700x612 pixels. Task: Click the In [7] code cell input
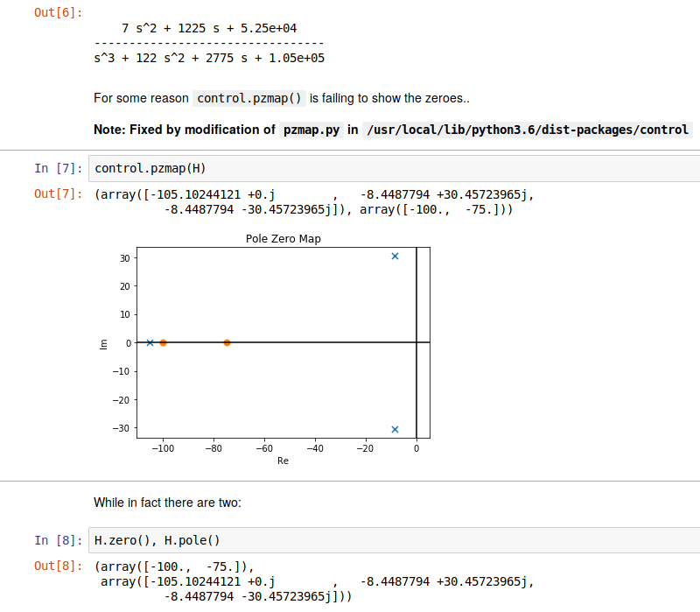[x=395, y=168]
